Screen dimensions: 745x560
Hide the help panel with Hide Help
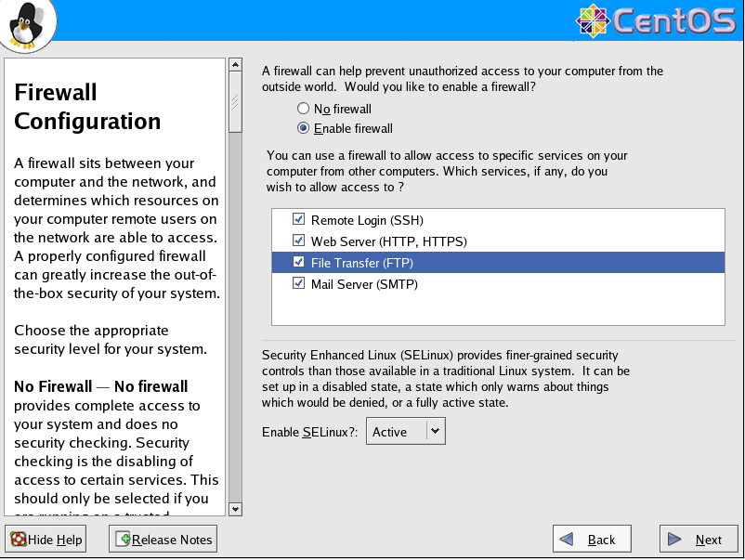[x=46, y=540]
